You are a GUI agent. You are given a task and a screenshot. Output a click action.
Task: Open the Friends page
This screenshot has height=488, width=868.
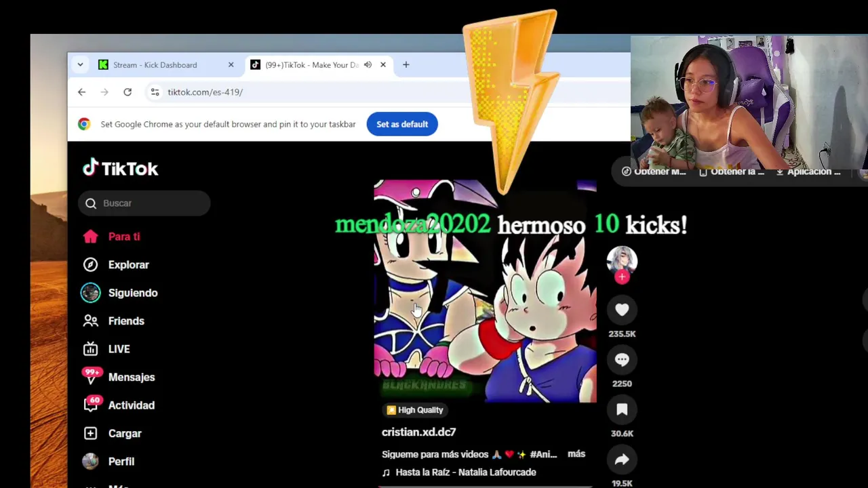coord(113,321)
